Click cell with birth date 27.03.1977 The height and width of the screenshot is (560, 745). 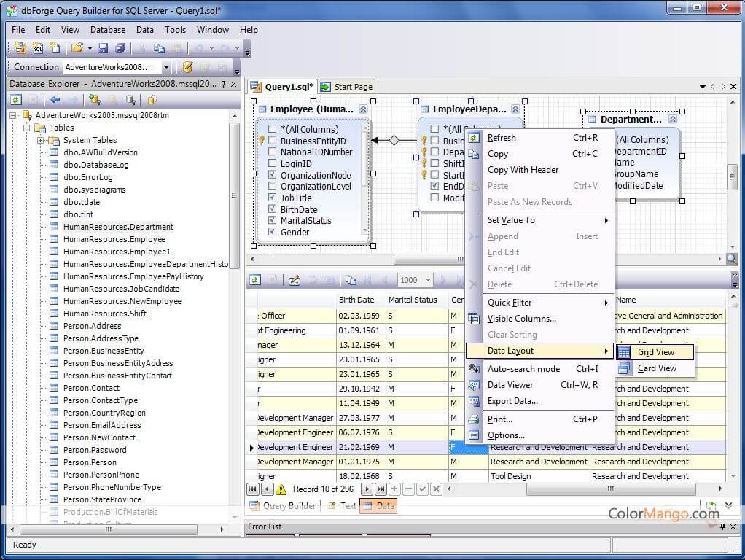point(359,418)
